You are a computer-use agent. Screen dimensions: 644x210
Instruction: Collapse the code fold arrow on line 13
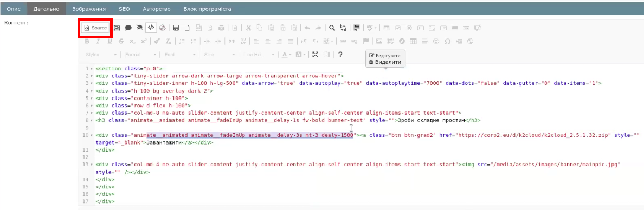(92, 165)
